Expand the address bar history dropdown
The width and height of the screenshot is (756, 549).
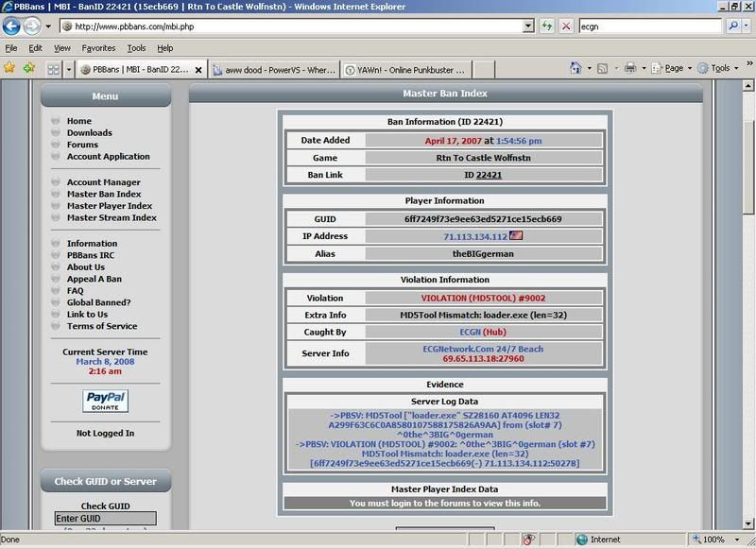pyautogui.click(x=529, y=26)
